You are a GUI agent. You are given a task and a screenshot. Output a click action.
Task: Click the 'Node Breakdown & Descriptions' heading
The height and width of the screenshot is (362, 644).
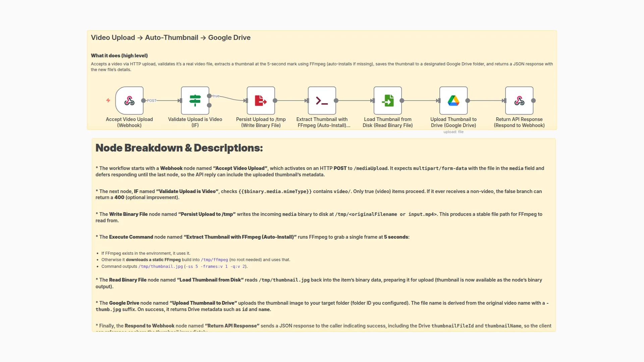click(179, 148)
